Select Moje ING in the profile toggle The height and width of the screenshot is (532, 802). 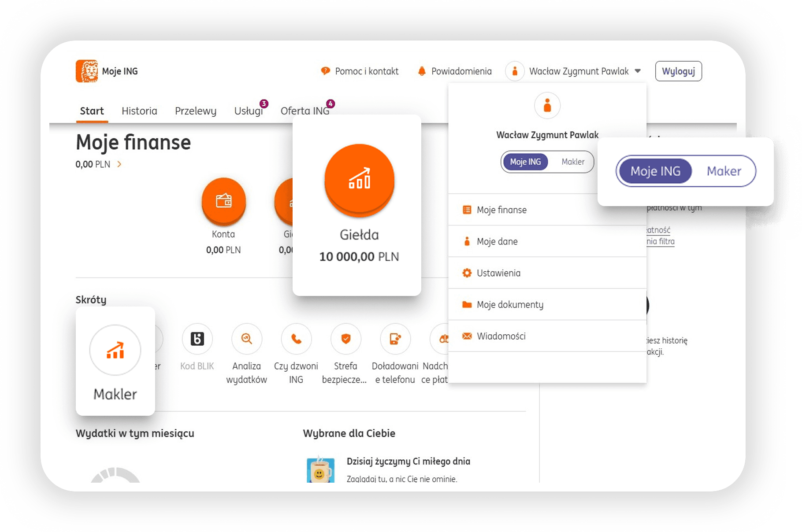click(525, 162)
